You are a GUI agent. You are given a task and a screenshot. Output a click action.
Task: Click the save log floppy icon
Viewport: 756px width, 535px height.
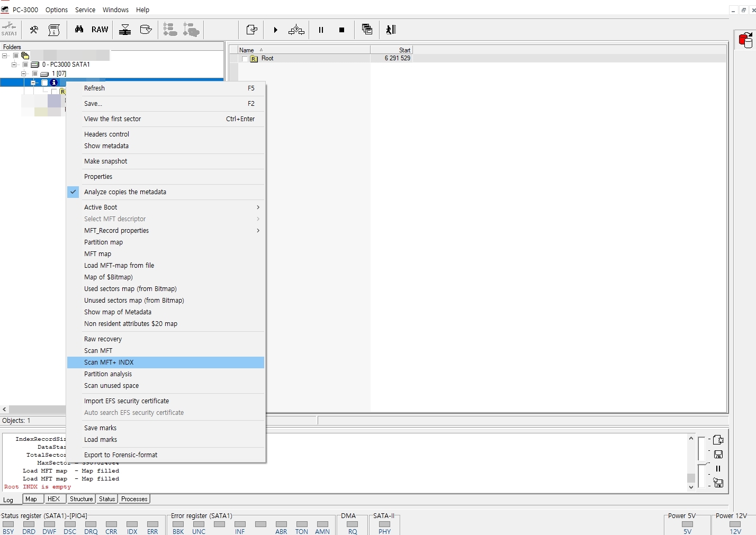click(x=718, y=455)
